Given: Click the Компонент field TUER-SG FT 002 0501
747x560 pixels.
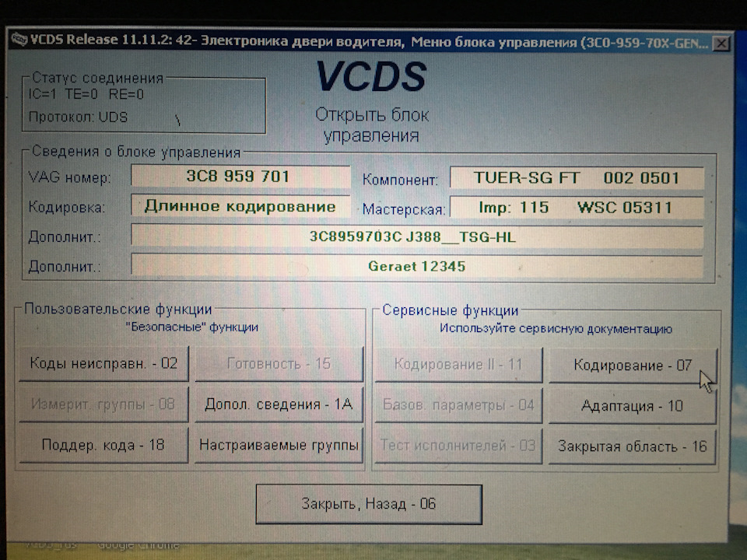Looking at the screenshot, I should click(x=577, y=178).
